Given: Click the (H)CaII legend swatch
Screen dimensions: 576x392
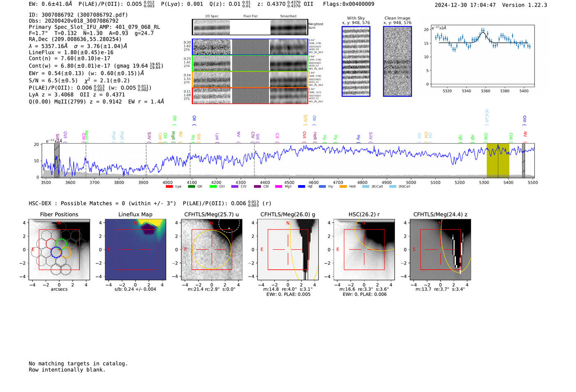Looking at the screenshot, I should [x=393, y=187].
